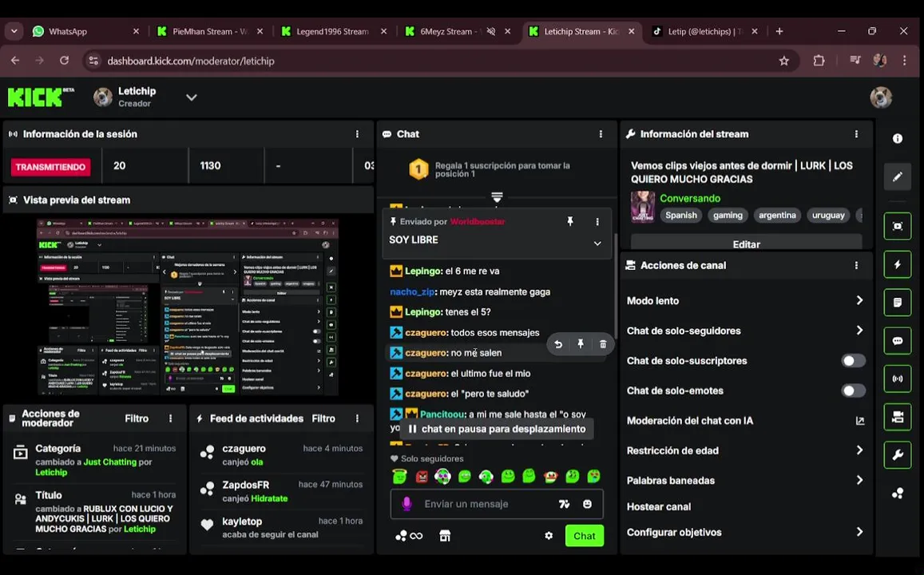This screenshot has width=924, height=575.
Task: Expand Chat de solo-seguidores options
Action: (x=859, y=331)
